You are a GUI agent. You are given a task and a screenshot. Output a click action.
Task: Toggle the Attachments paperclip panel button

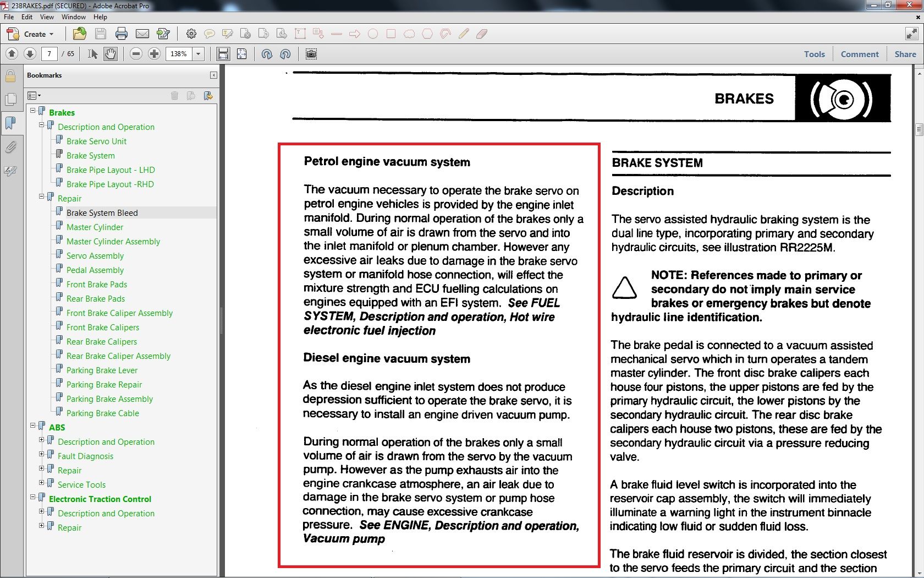click(x=10, y=147)
